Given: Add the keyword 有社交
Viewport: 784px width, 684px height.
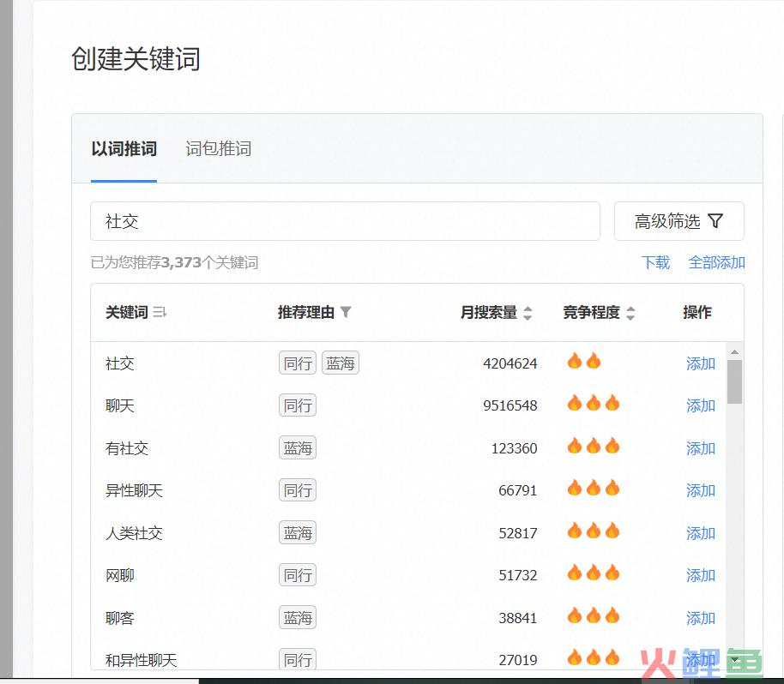Looking at the screenshot, I should [x=701, y=448].
